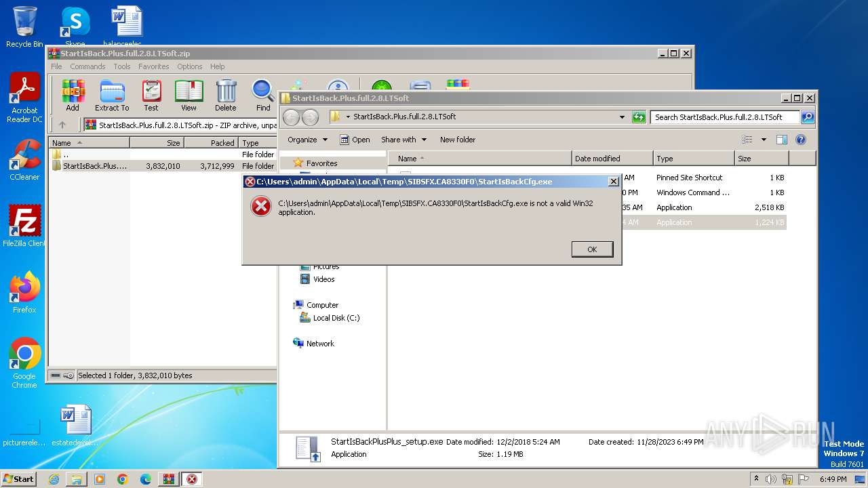Click the Explorer search magnifier icon

(808, 117)
